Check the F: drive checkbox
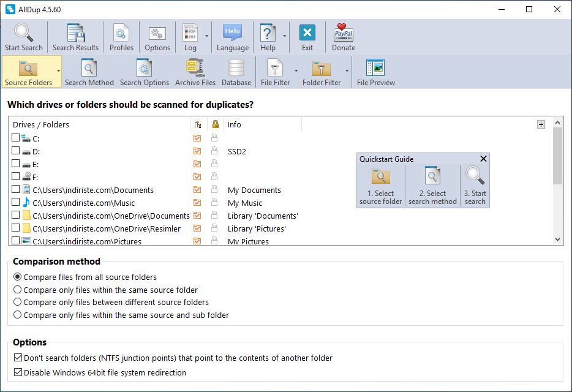The width and height of the screenshot is (572, 392). click(x=15, y=176)
